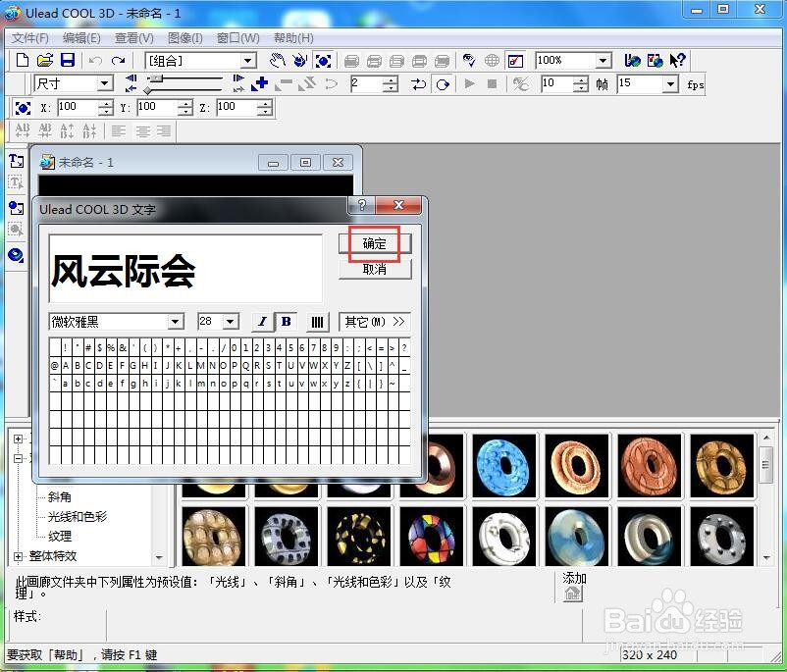The height and width of the screenshot is (672, 787).
Task: Open the 15 fps frame rate dropdown
Action: tap(670, 83)
